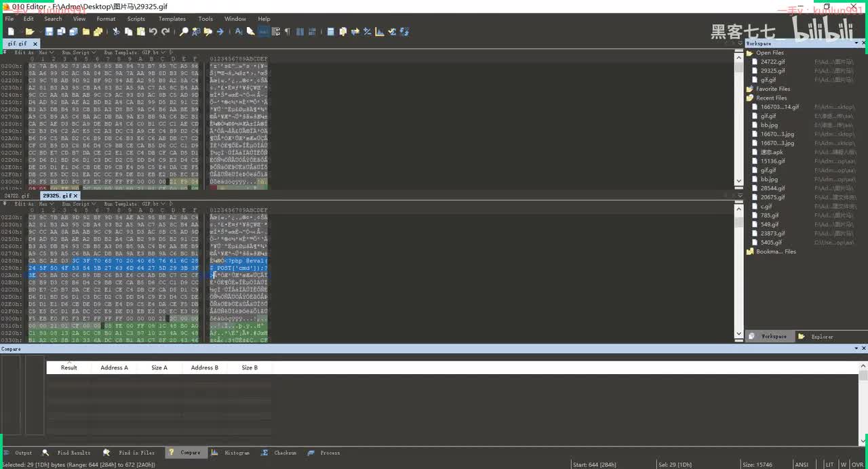
Task: Open Run Script dropdown in gif.gif pane
Action: point(79,52)
